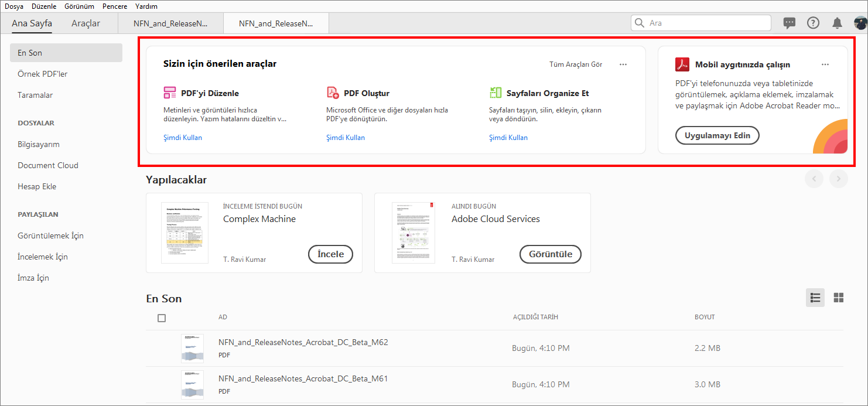Open the help question mark icon
Viewport: 868px width, 406px height.
(813, 23)
